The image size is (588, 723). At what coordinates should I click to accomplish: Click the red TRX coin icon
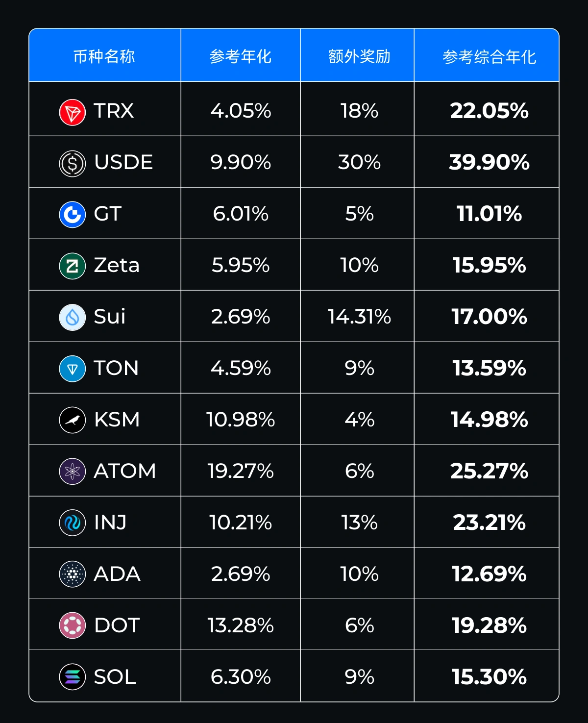73,112
